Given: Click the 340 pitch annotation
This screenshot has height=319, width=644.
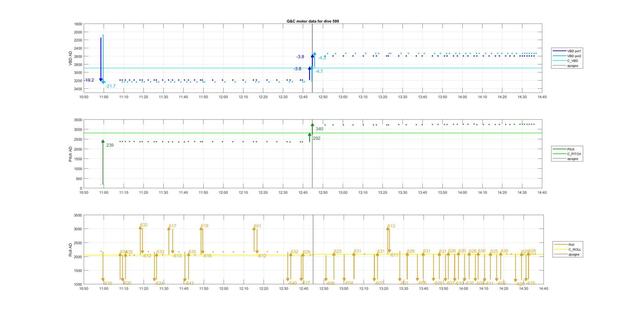Looking at the screenshot, I should click(x=319, y=129).
